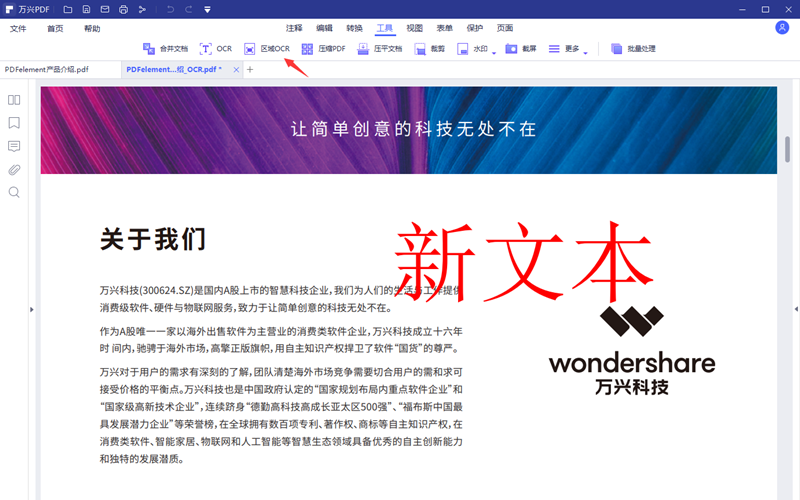Screen dimensions: 800x500
Task: Open the page thumbnails panel in sidebar
Action: 14,100
